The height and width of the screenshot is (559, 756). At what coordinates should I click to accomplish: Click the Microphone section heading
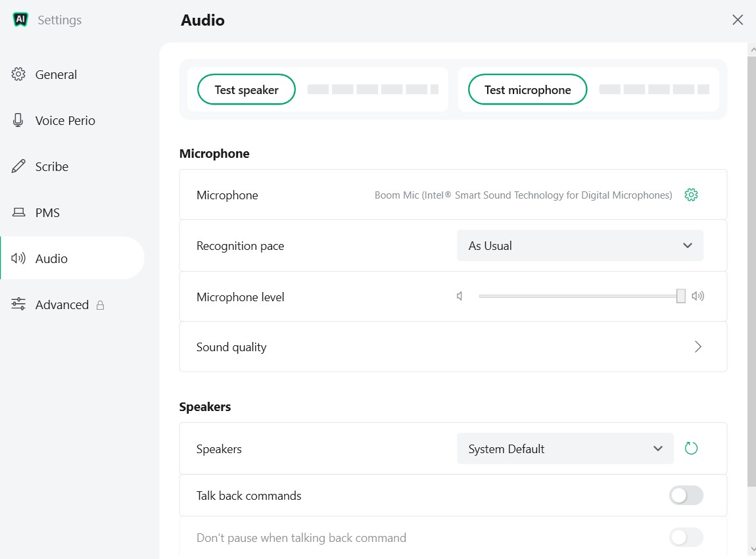[214, 153]
